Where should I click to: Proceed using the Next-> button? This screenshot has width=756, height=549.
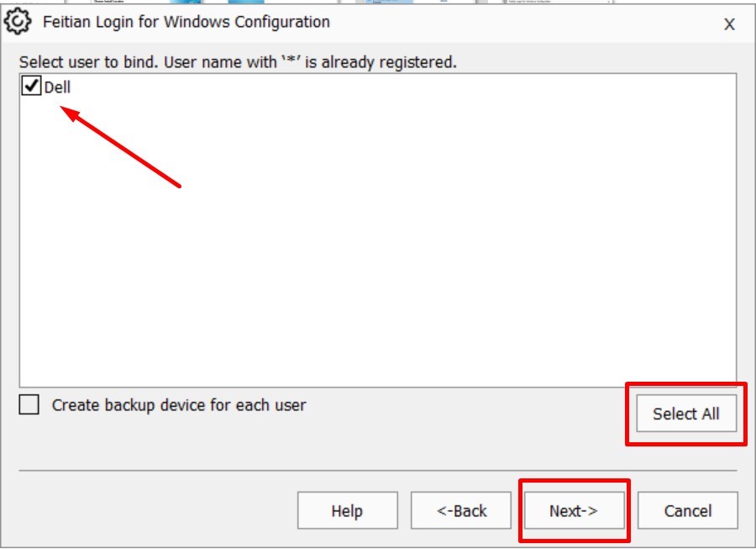pos(574,511)
